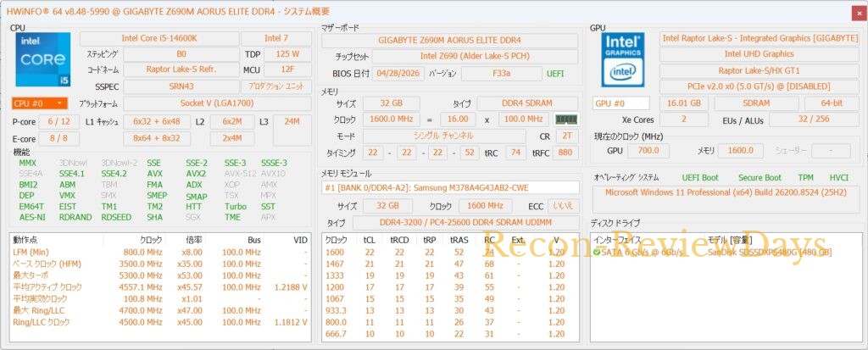This screenshot has height=350, width=868.
Task: Click the Intel Core i5-14600K name field
Action: click(x=159, y=39)
